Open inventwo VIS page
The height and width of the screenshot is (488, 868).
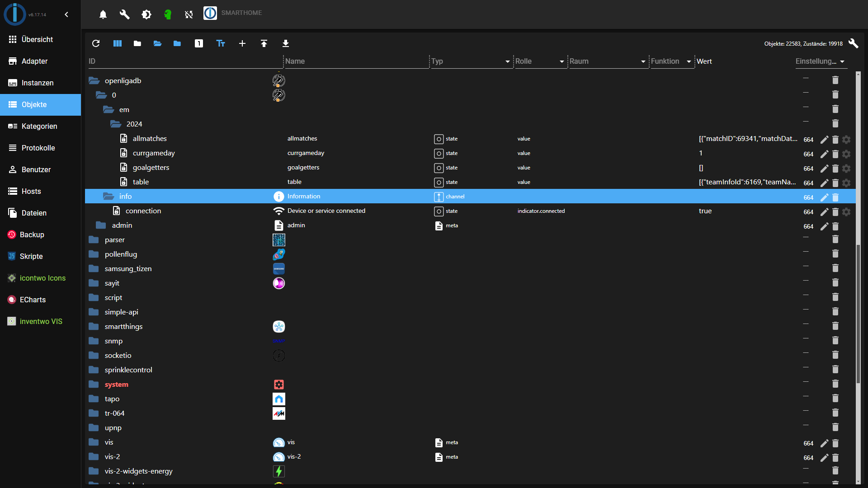click(40, 321)
